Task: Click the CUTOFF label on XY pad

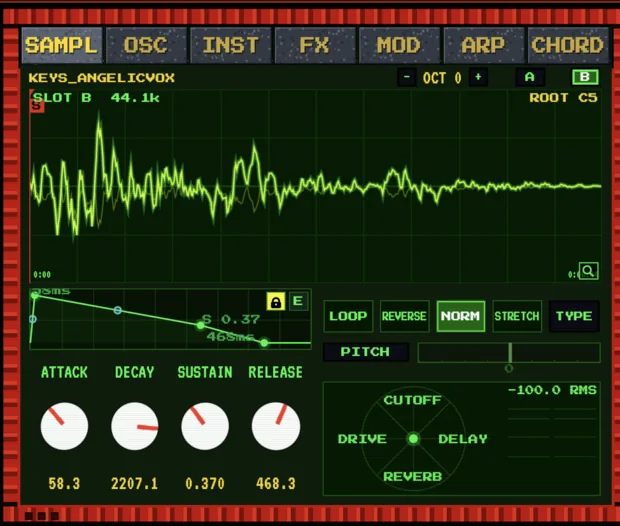Action: point(412,400)
